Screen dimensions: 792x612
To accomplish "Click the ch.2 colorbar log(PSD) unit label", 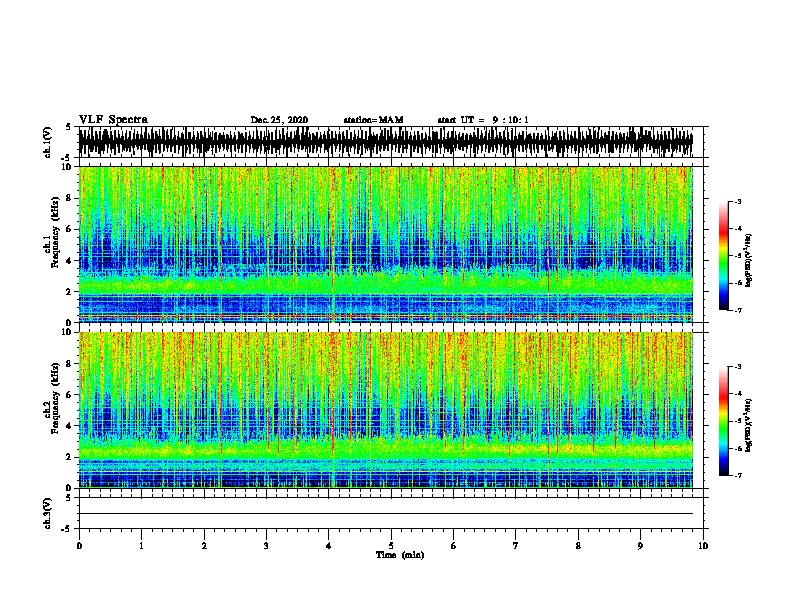I will [x=749, y=425].
